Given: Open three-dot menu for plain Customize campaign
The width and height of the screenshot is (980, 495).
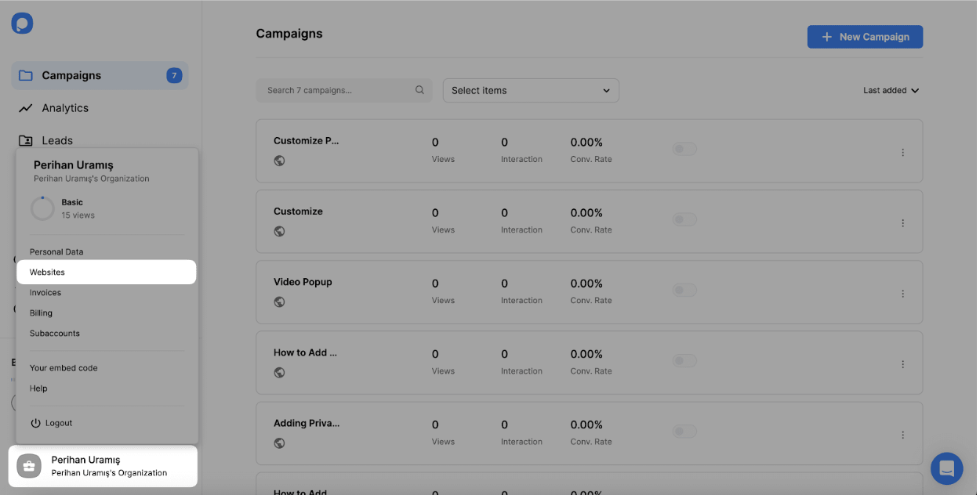Looking at the screenshot, I should (x=902, y=222).
